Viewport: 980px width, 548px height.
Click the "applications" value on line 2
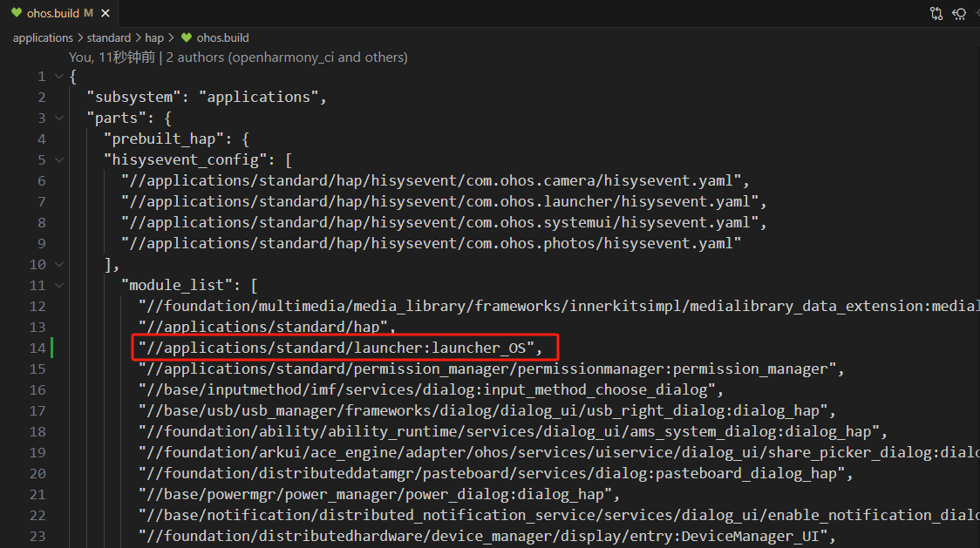click(x=259, y=98)
